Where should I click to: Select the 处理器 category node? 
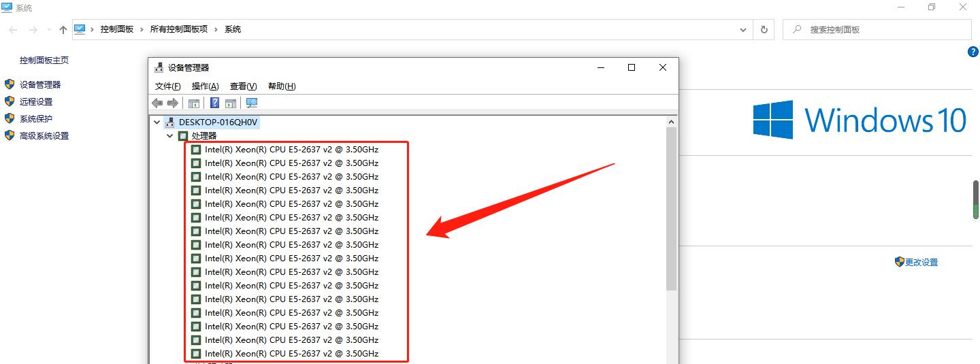[203, 136]
